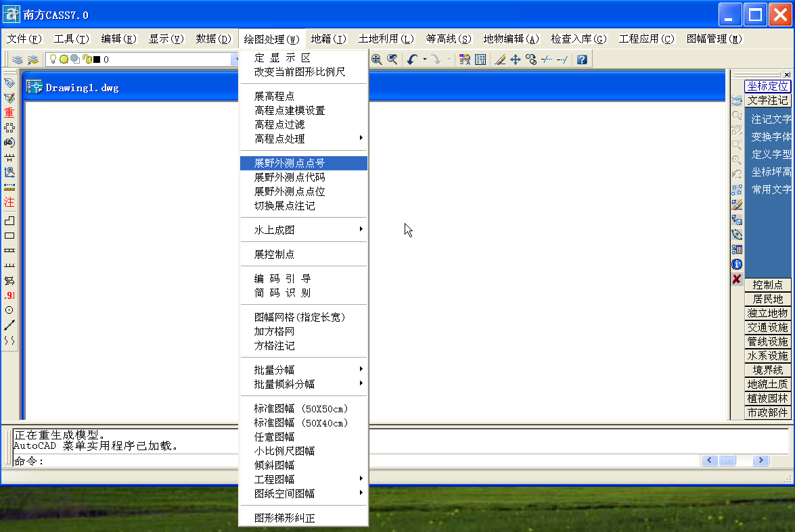
Task: Click the red 重 icon in left toolbar
Action: coord(9,112)
